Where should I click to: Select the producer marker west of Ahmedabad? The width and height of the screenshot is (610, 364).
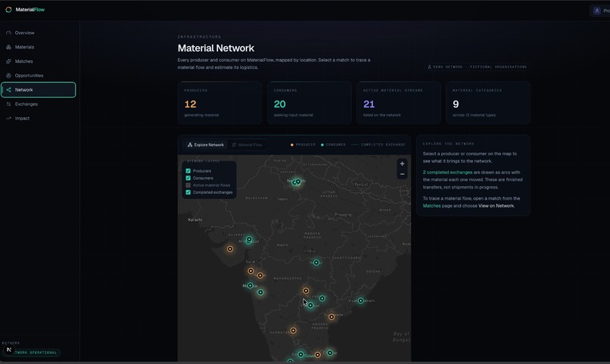(x=230, y=249)
